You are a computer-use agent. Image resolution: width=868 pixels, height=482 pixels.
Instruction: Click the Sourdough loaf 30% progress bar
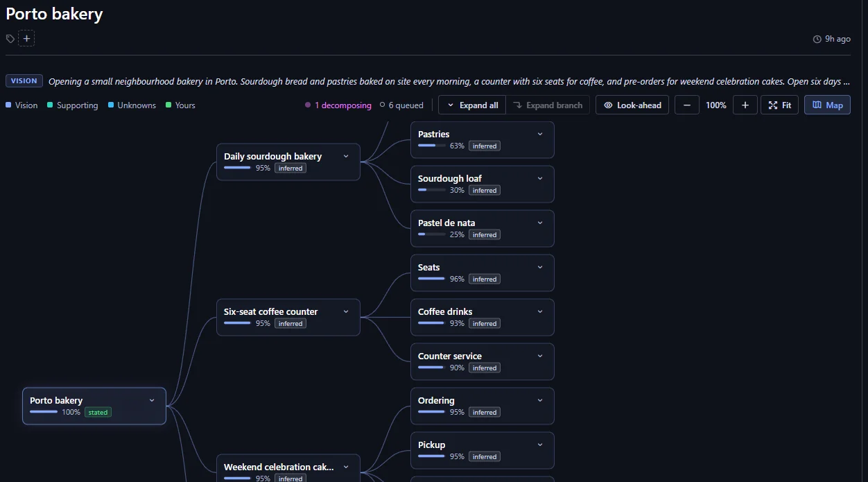click(x=432, y=190)
